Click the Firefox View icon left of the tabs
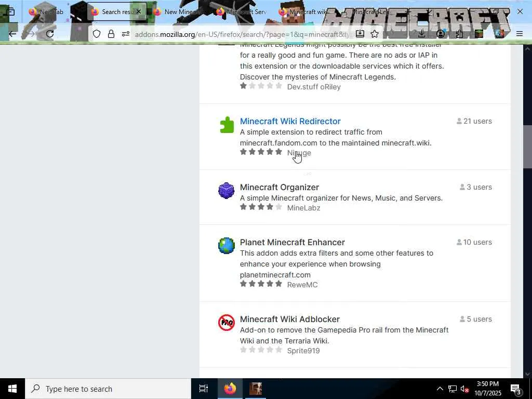 coord(10,12)
